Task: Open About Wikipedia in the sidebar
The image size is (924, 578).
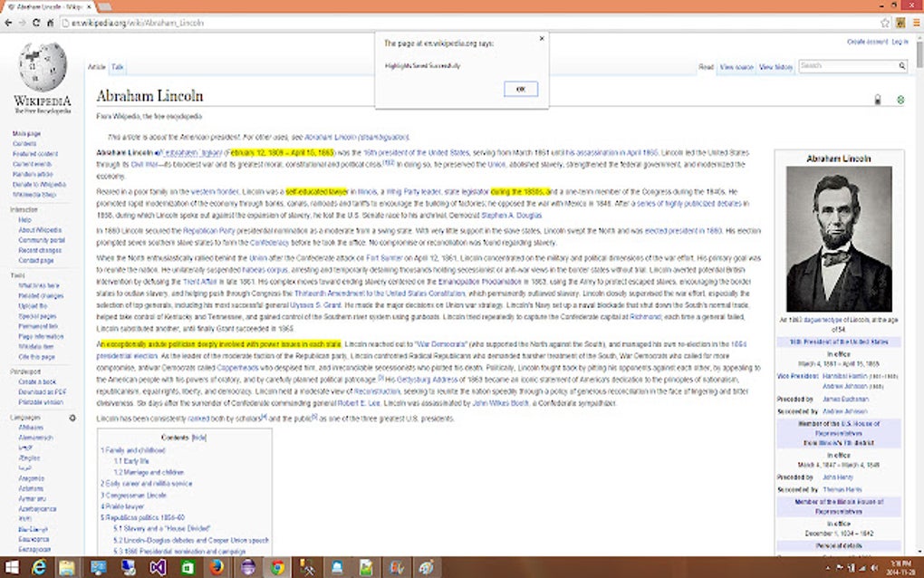Action: 40,230
